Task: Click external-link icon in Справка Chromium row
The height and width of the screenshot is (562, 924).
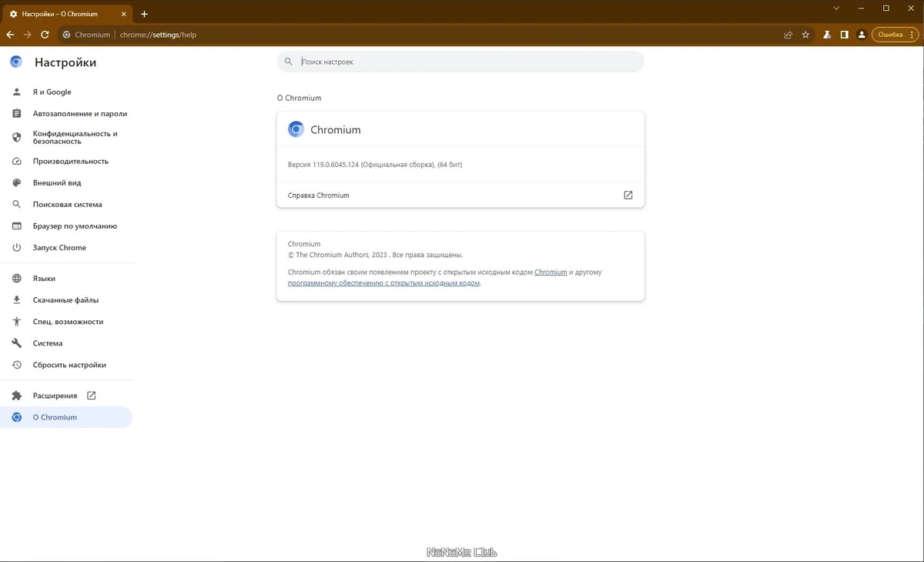Action: [628, 196]
